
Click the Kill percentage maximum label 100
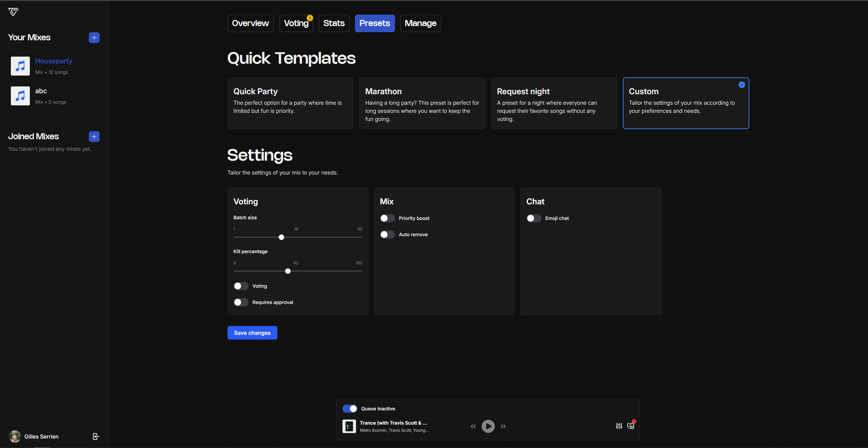(x=359, y=263)
